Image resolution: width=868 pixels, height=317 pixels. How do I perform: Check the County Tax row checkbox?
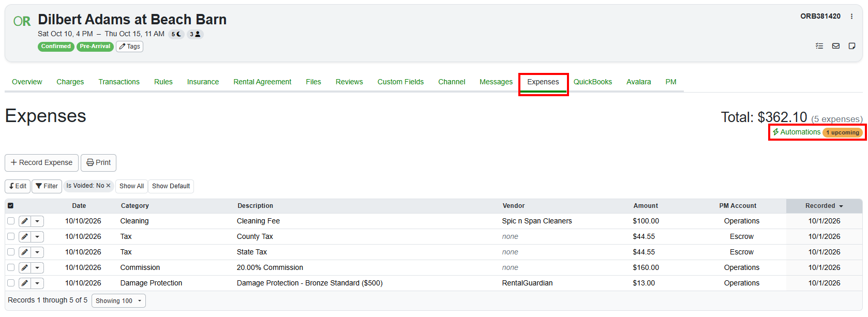click(11, 236)
